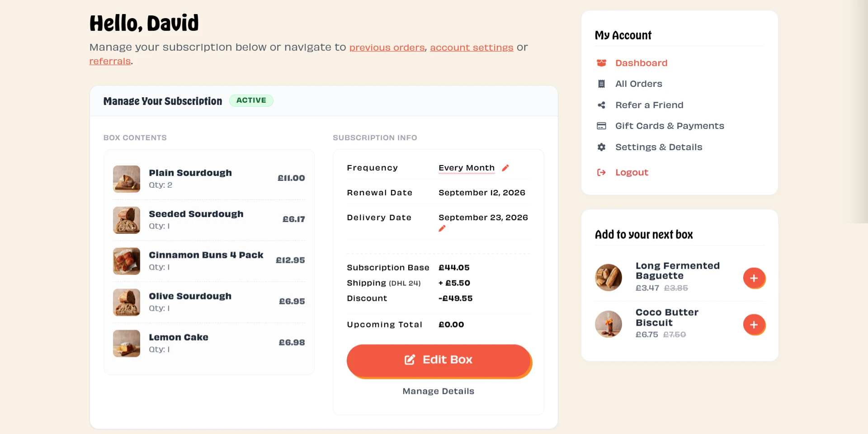
Task: Click the Settings & Details gear icon
Action: click(x=601, y=147)
